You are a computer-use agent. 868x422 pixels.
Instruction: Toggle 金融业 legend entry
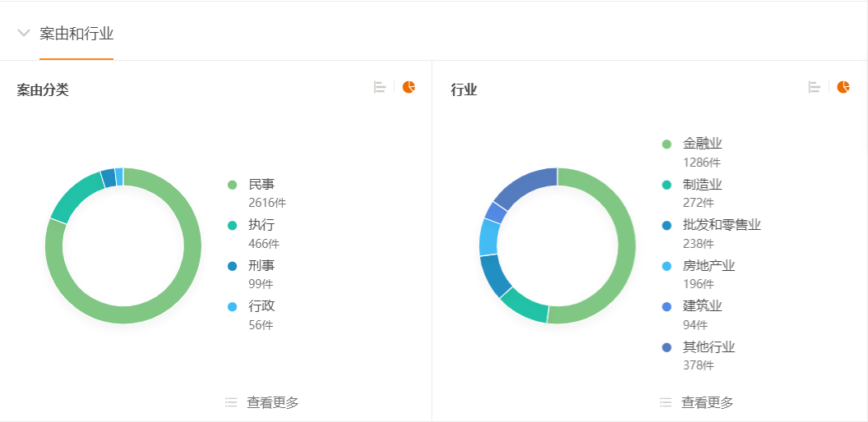point(702,144)
